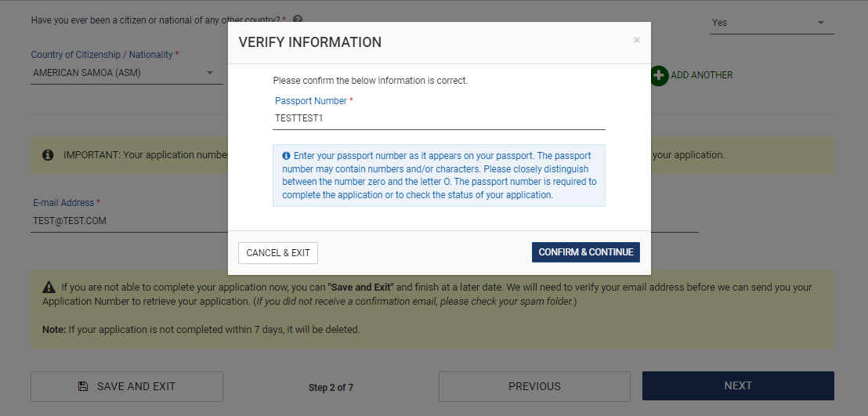This screenshot has height=416, width=868.
Task: Click the green plus Add Another icon
Action: pyautogui.click(x=660, y=75)
